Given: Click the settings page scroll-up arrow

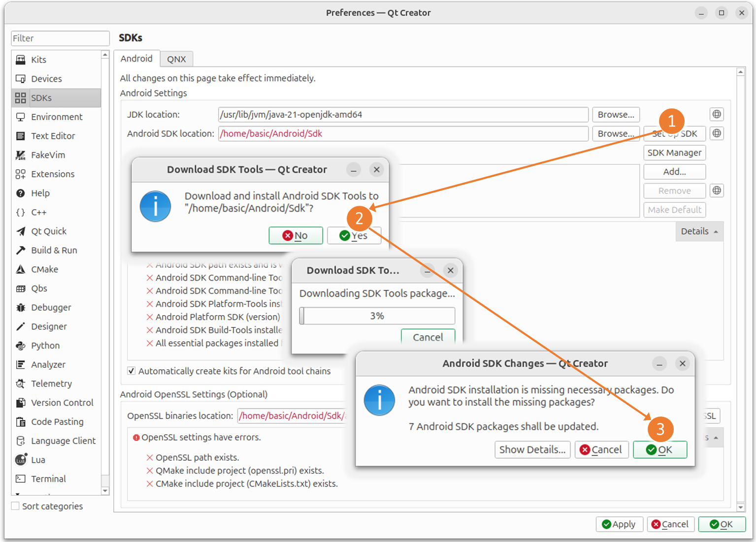Looking at the screenshot, I should pos(740,72).
